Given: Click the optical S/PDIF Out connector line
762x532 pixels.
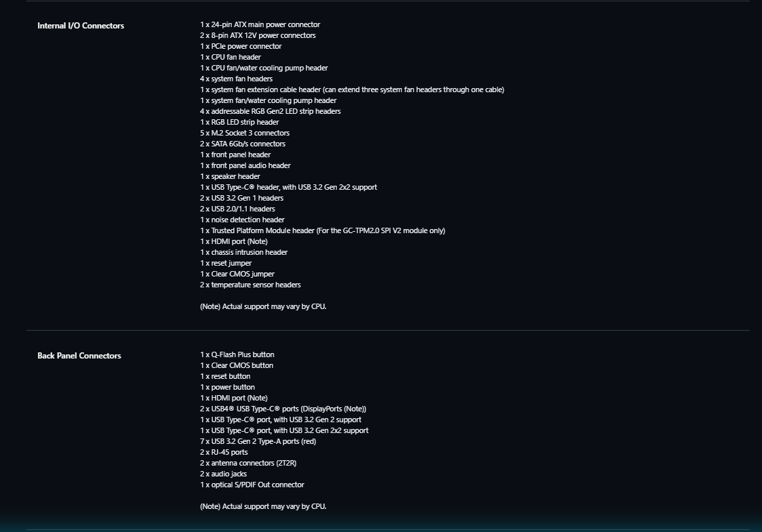Looking at the screenshot, I should click(252, 485).
